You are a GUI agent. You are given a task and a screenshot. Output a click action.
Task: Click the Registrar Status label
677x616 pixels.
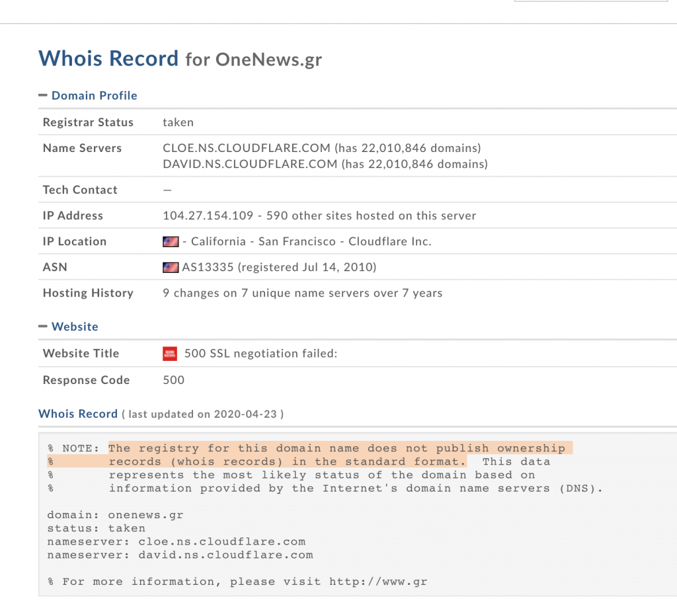coord(88,122)
